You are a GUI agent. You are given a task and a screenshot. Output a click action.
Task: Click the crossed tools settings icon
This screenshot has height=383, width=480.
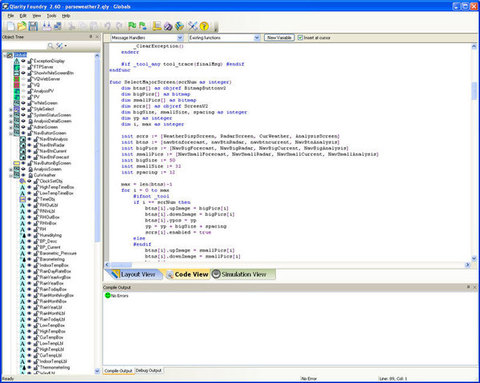coord(193,26)
